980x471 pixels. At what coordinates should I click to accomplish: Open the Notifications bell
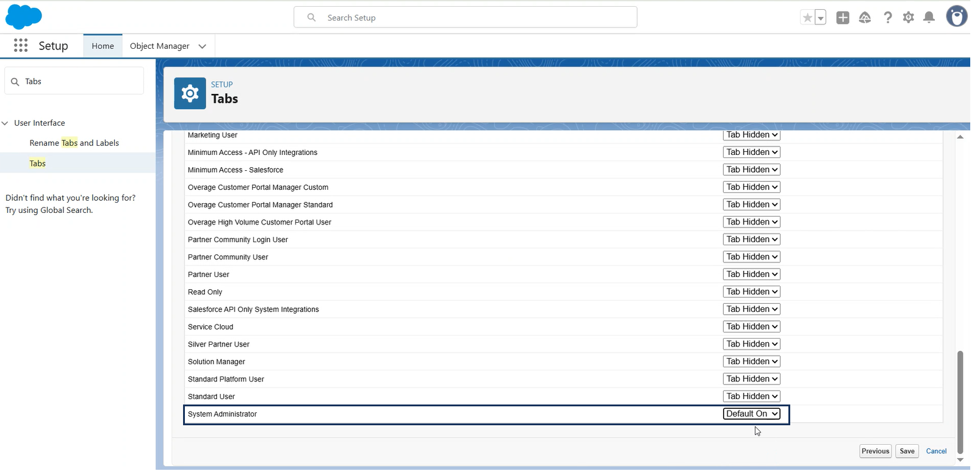click(929, 18)
